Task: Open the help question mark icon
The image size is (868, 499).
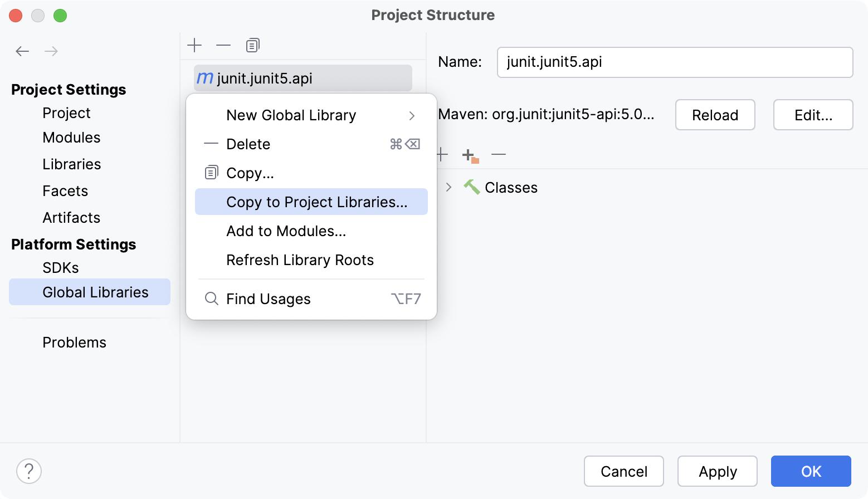Action: click(29, 471)
